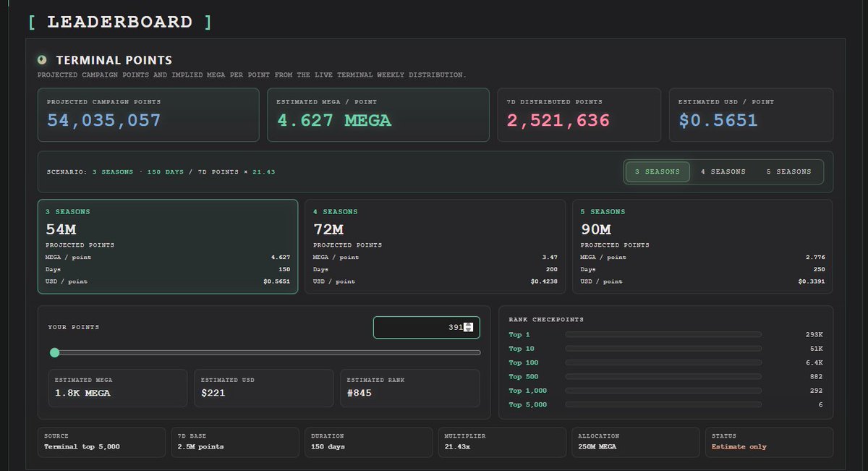Image resolution: width=868 pixels, height=471 pixels.
Task: Click the Top 100 rank progress bar
Action: tap(663, 362)
